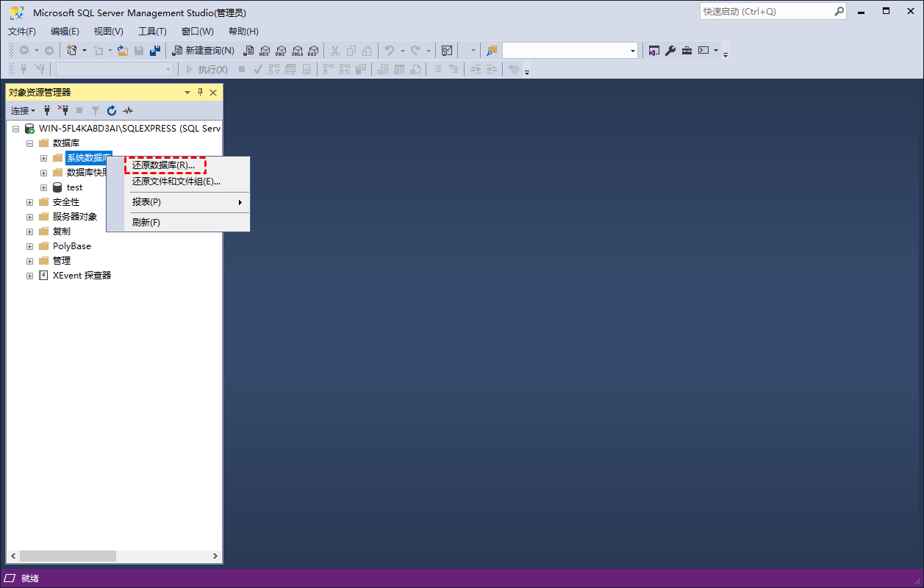
Task: Click the 新建查询(N) button
Action: pyautogui.click(x=203, y=51)
